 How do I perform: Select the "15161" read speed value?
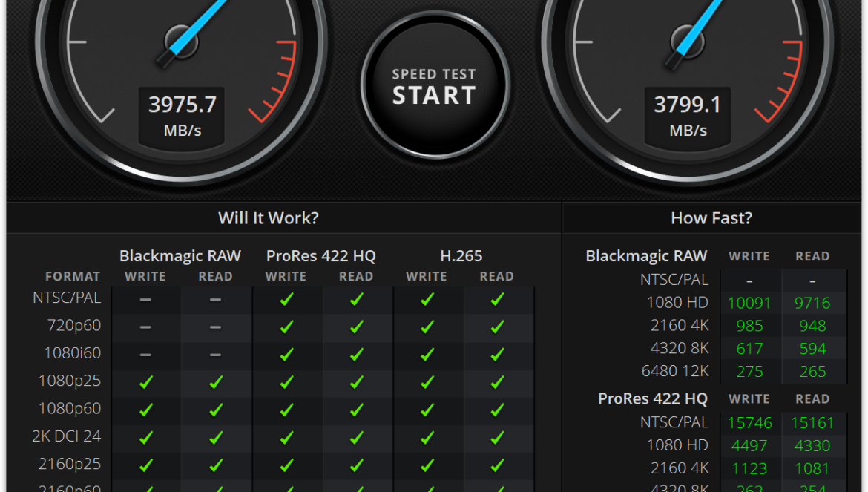coord(812,423)
